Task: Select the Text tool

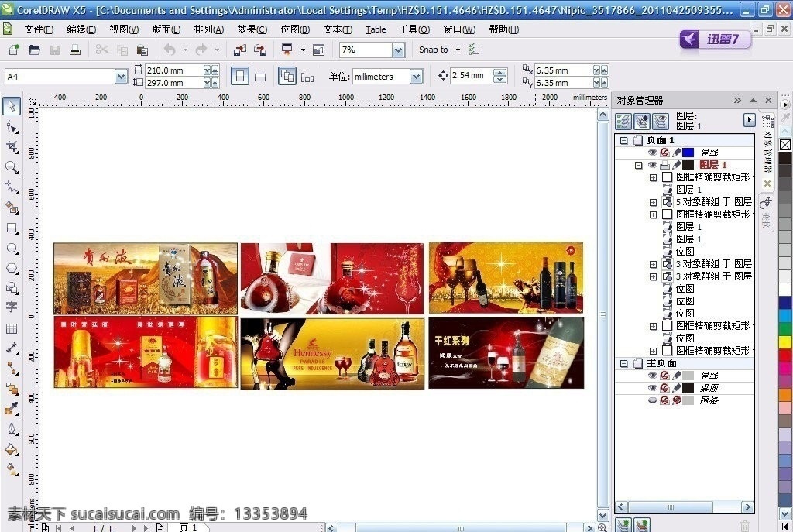Action: point(12,307)
